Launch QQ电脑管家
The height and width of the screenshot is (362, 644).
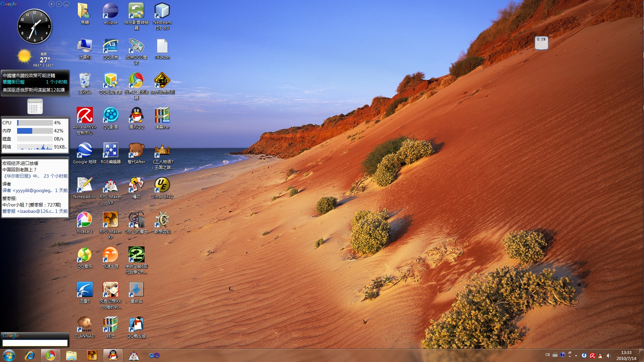tap(110, 83)
